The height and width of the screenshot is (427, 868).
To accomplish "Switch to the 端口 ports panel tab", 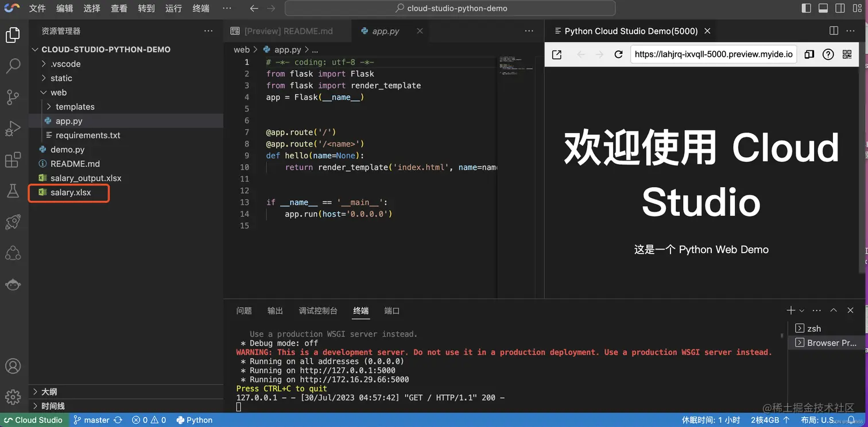I will pyautogui.click(x=392, y=310).
